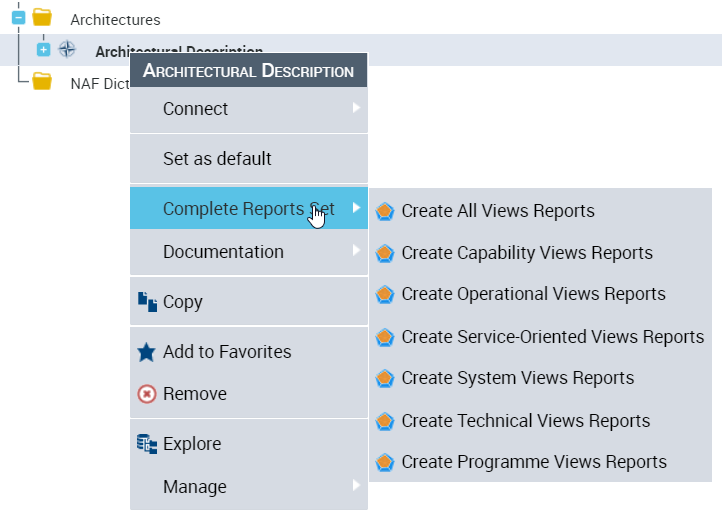This screenshot has height=510, width=722.
Task: Select Create Technical Views Reports
Action: (x=525, y=421)
